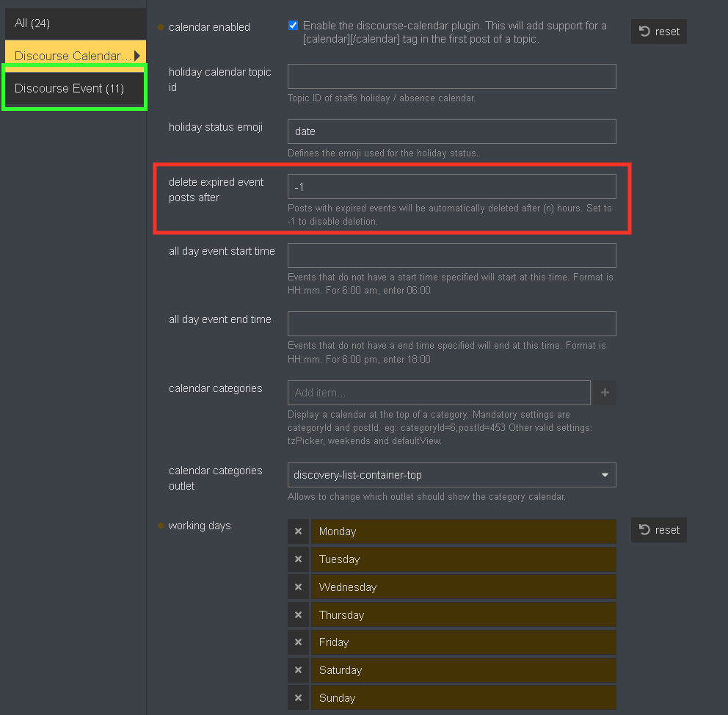
Task: Click the Friday working day entry
Action: (464, 642)
